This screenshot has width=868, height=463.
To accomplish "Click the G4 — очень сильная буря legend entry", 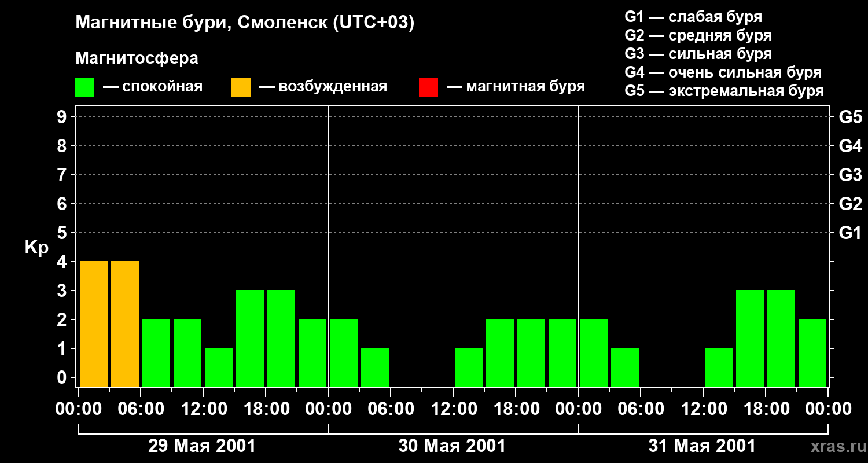I will [x=723, y=72].
